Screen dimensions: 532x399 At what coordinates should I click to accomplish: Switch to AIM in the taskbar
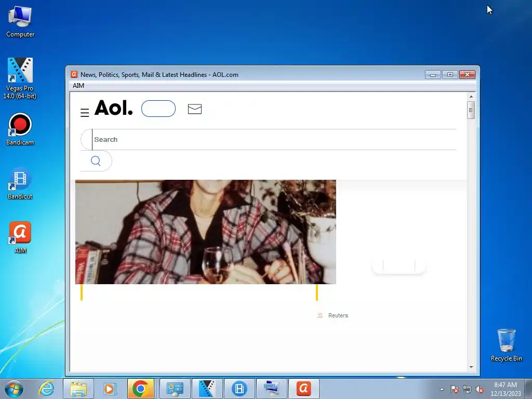click(x=303, y=389)
